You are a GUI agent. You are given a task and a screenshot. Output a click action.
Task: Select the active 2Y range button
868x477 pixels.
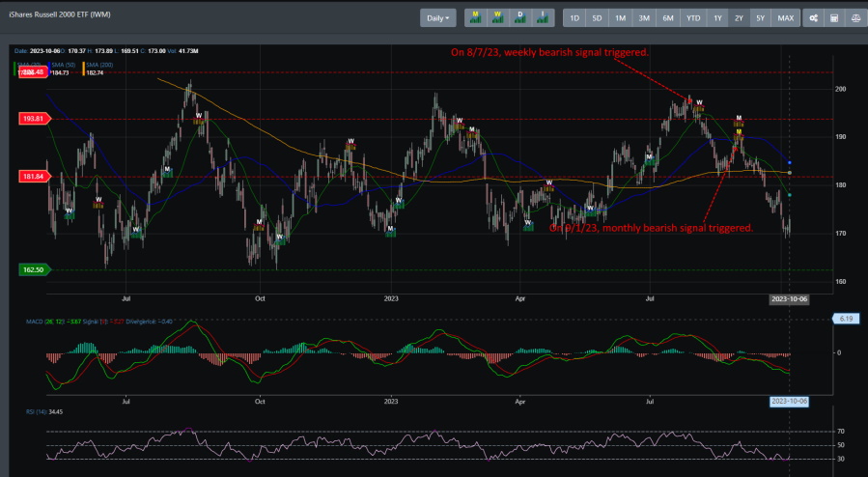[739, 17]
